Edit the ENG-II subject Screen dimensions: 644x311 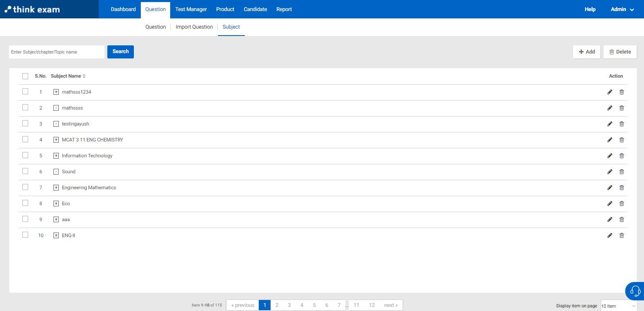coord(610,235)
